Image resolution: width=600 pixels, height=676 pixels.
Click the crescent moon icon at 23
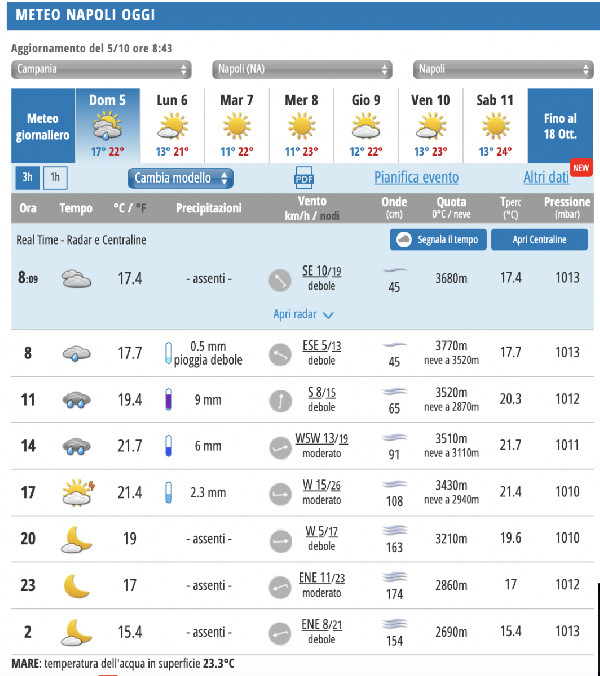point(75,585)
